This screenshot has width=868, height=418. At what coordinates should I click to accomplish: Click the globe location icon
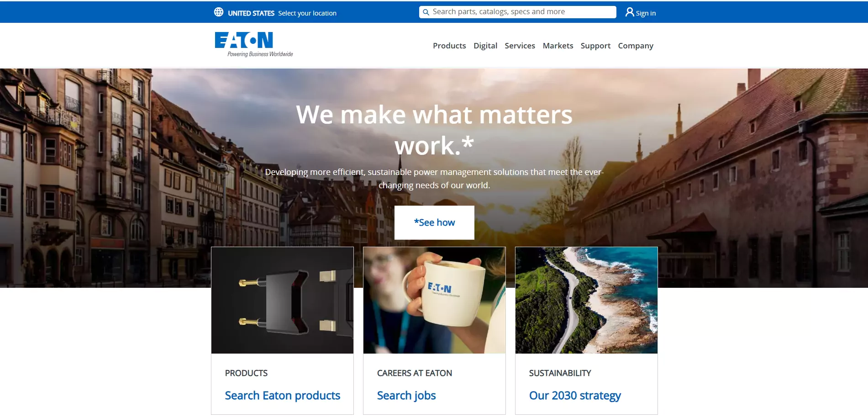tap(219, 12)
